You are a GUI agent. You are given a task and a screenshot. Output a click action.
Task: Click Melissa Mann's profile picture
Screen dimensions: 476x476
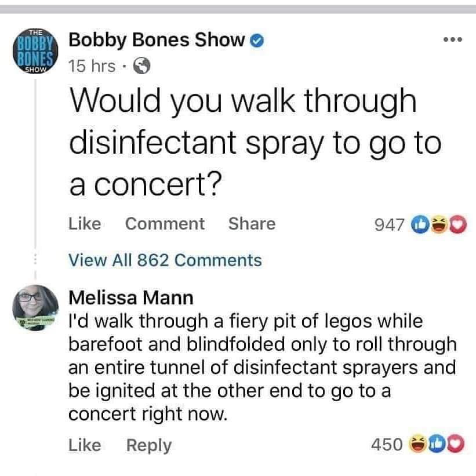pos(35,309)
